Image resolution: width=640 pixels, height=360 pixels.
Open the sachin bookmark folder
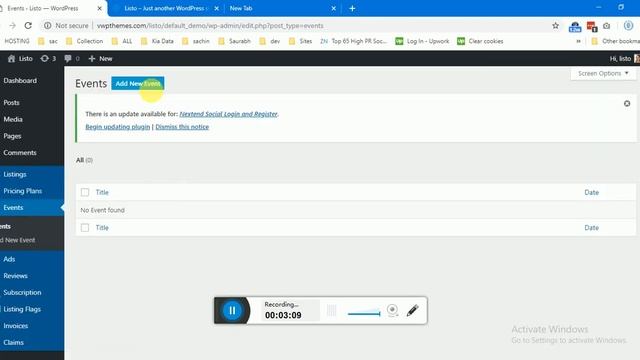click(x=196, y=41)
